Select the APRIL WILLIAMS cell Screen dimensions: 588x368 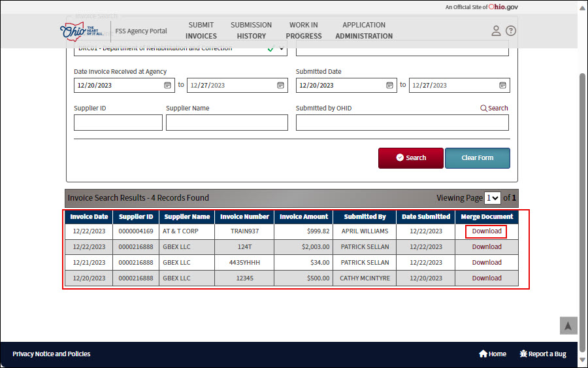click(x=365, y=231)
